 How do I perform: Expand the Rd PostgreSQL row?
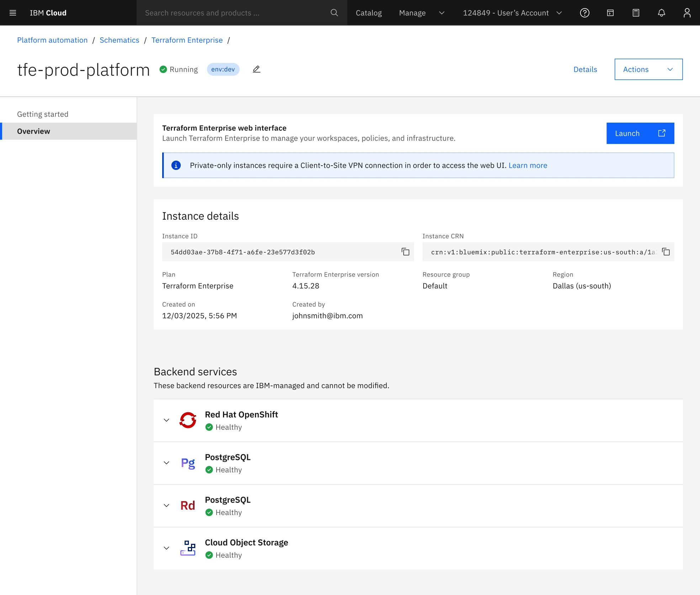coord(166,505)
